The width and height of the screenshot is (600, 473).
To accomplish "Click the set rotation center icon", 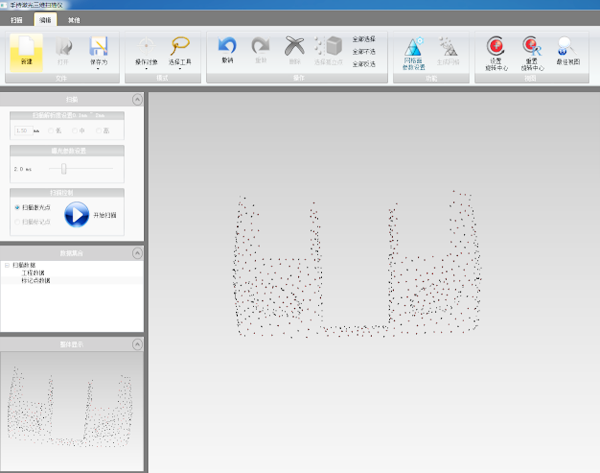I will pos(496,45).
